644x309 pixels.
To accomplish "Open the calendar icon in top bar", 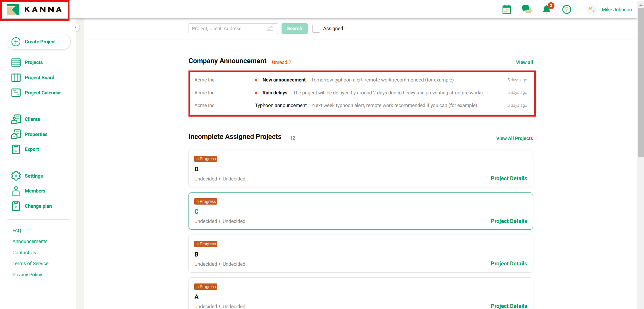I will pos(507,9).
